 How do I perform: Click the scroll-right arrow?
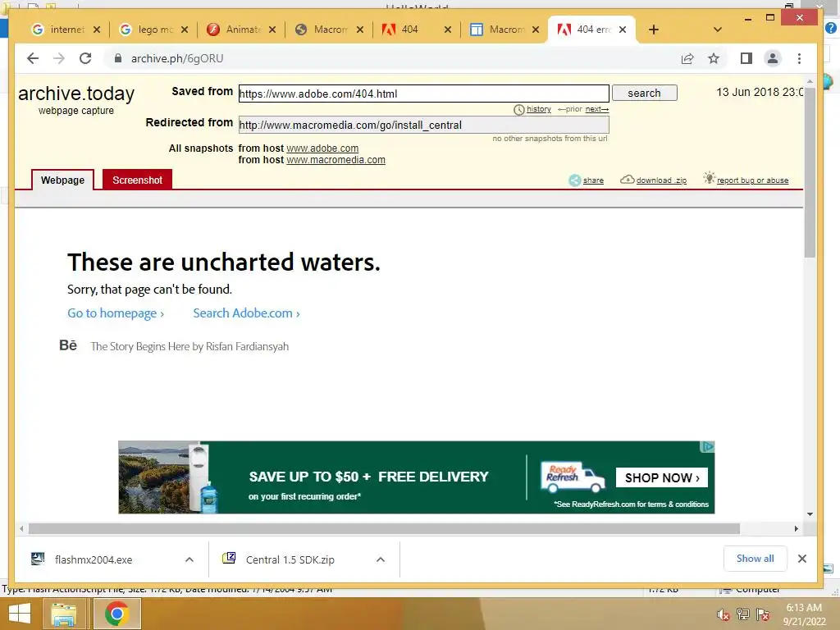[x=797, y=529]
